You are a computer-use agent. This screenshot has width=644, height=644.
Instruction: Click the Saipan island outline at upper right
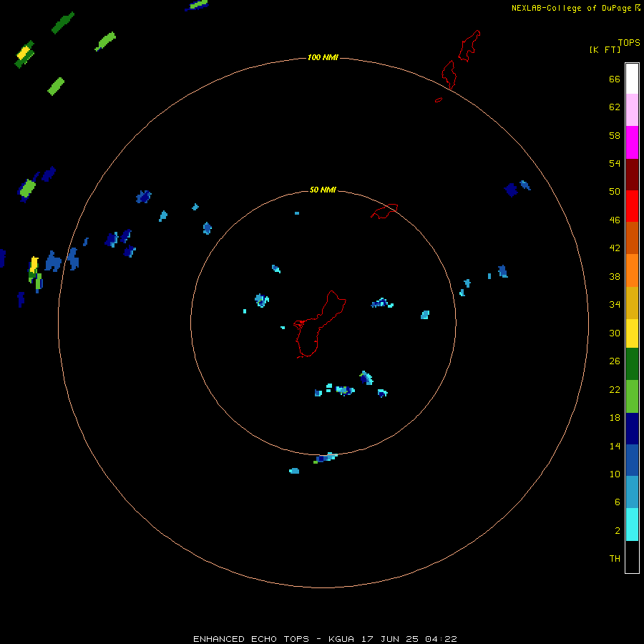coord(469,46)
